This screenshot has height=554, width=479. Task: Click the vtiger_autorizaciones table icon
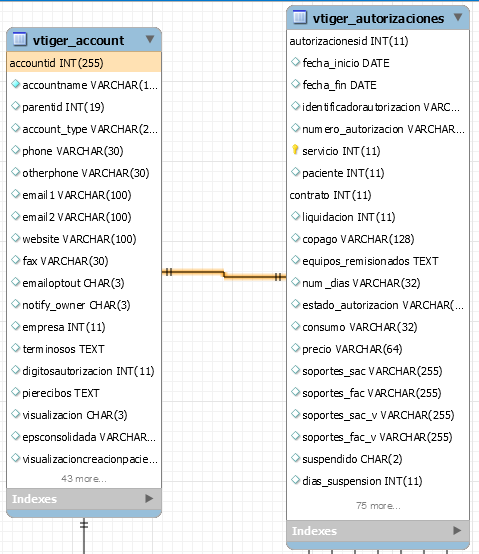[x=300, y=17]
